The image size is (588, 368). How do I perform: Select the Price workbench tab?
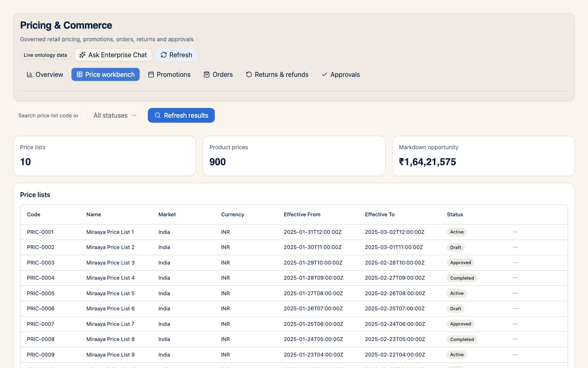coord(105,74)
